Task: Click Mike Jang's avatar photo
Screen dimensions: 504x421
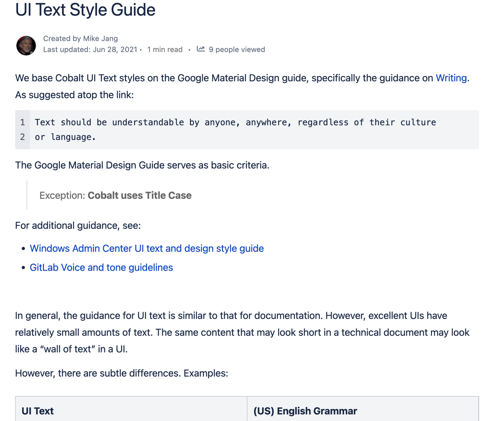Action: click(26, 46)
